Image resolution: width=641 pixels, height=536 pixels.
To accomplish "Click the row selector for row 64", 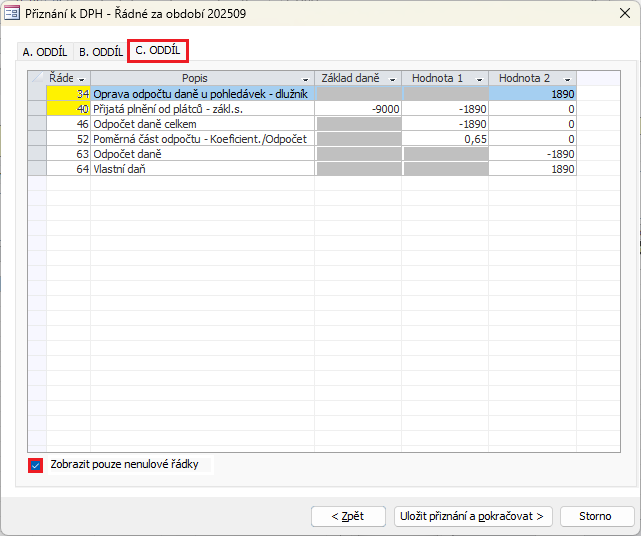I will (x=37, y=168).
